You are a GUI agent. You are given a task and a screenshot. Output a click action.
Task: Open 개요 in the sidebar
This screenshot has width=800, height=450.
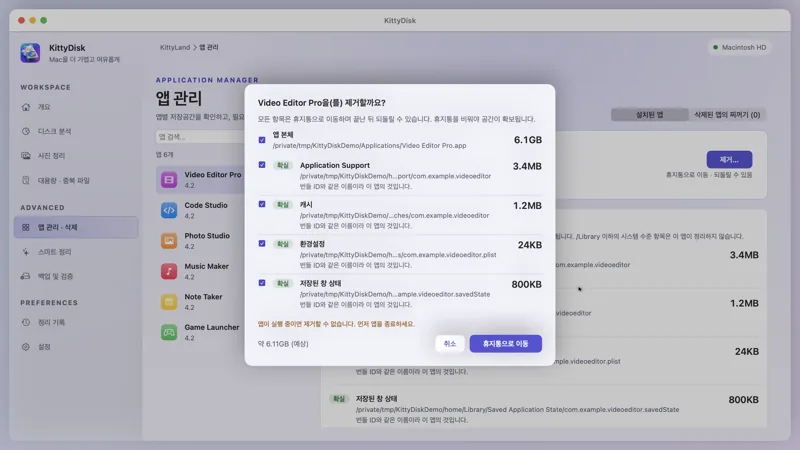(76, 107)
